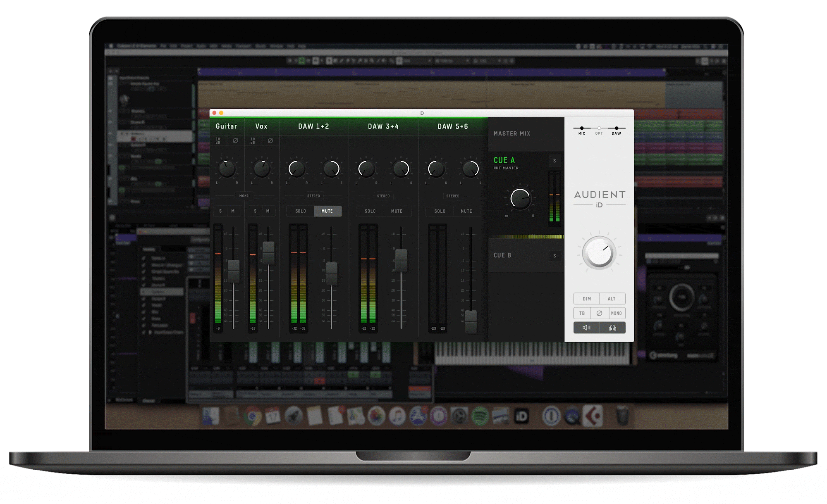Open the iD app in the Dock

521,417
